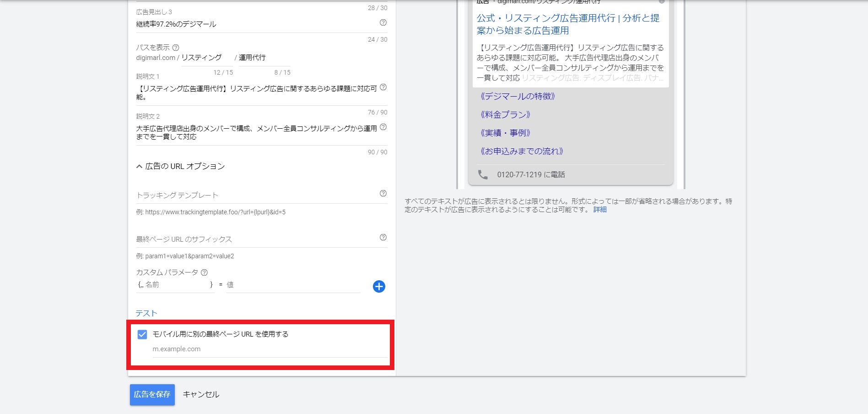Click 説明文1 text field
The width and height of the screenshot is (868, 414).
tap(257, 93)
